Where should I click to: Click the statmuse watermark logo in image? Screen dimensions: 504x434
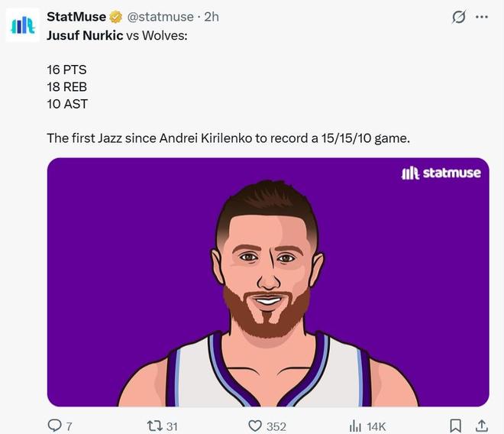click(x=441, y=173)
